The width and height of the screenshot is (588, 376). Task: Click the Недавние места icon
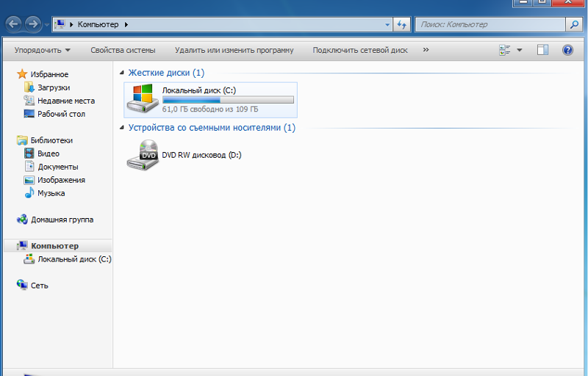click(29, 101)
